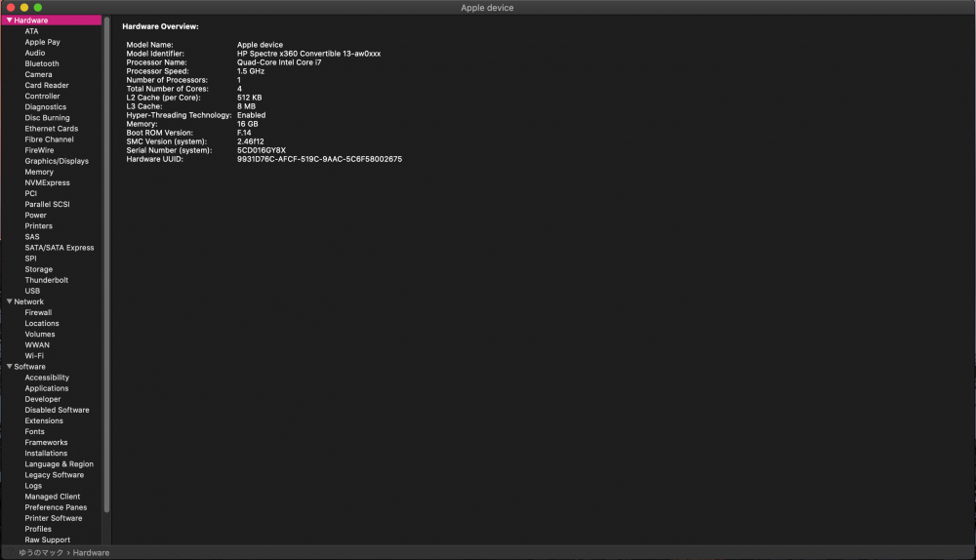Image resolution: width=976 pixels, height=560 pixels.
Task: Select FireWire in the sidebar
Action: [x=39, y=150]
